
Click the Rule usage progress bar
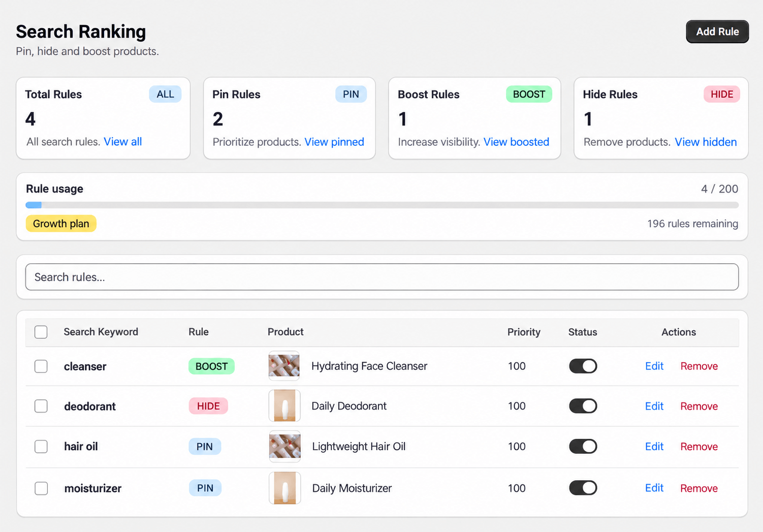click(382, 205)
